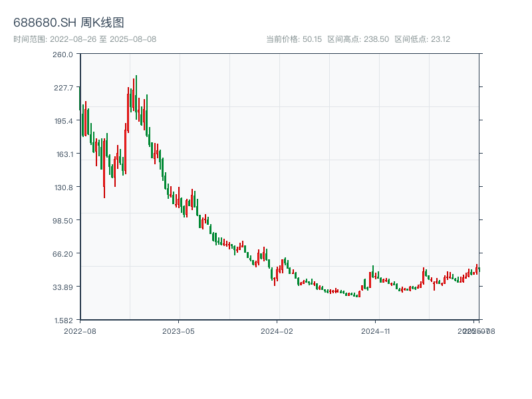Click y-axis value 33.89
The width and height of the screenshot is (532, 399).
click(63, 287)
